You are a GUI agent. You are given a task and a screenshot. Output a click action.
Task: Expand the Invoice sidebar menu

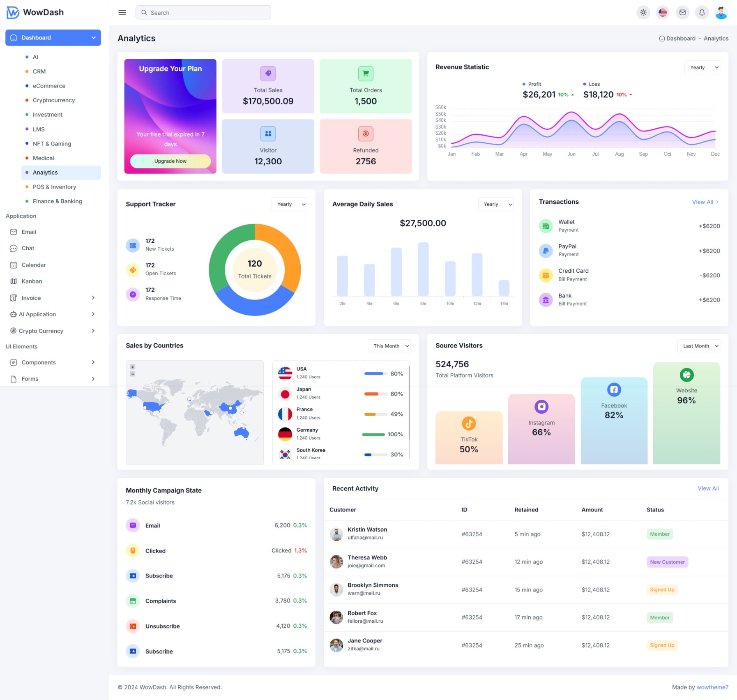[x=53, y=298]
